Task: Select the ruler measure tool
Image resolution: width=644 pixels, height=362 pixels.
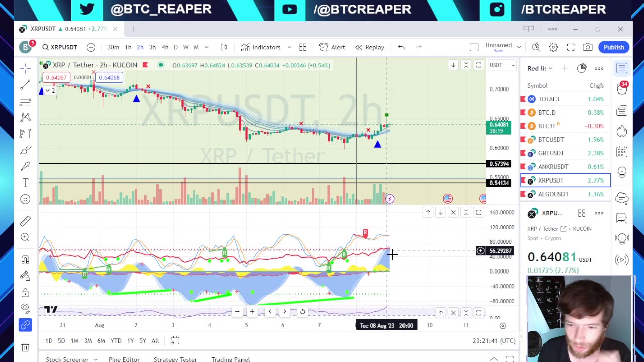Action: [x=25, y=221]
